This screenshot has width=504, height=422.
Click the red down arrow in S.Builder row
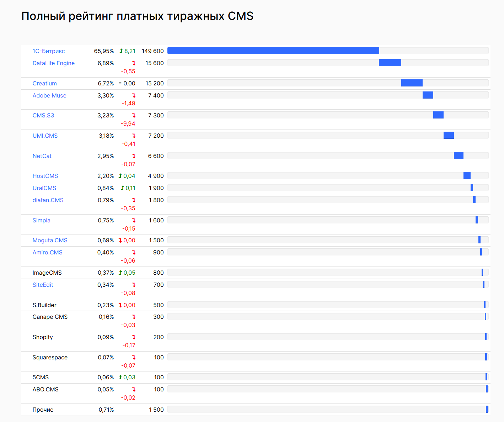(x=120, y=305)
